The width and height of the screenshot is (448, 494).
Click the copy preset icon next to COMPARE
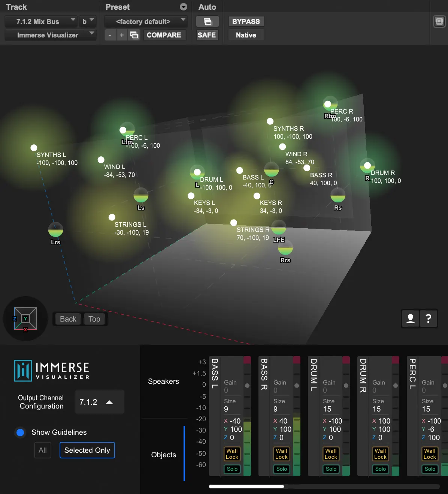coord(134,35)
